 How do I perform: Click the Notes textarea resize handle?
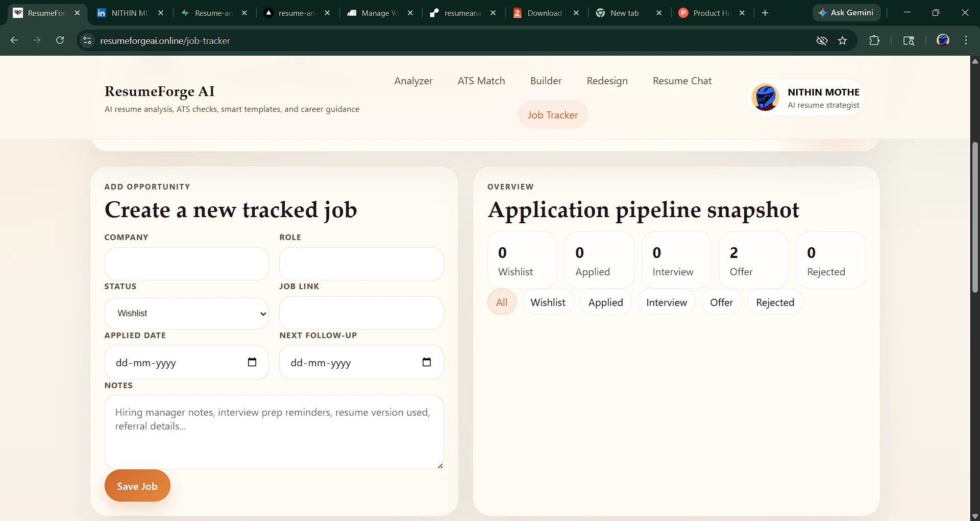click(x=440, y=465)
